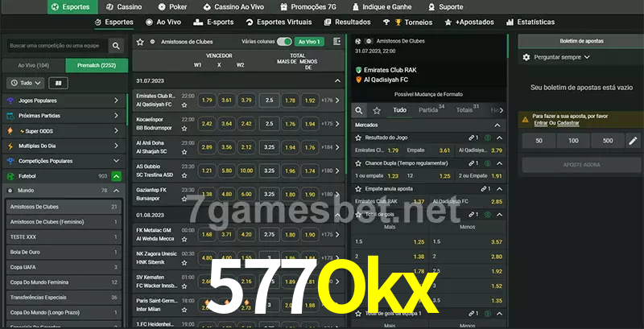The image size is (644, 329).
Task: Click the pencil icon to edit stake amounts
Action: point(632,141)
